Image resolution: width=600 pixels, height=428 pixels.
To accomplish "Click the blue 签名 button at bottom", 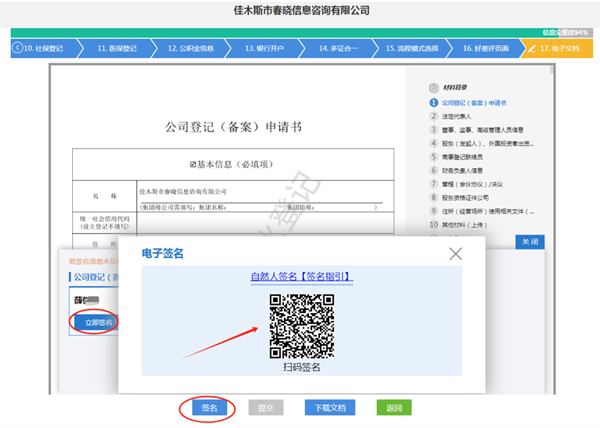I will [209, 408].
